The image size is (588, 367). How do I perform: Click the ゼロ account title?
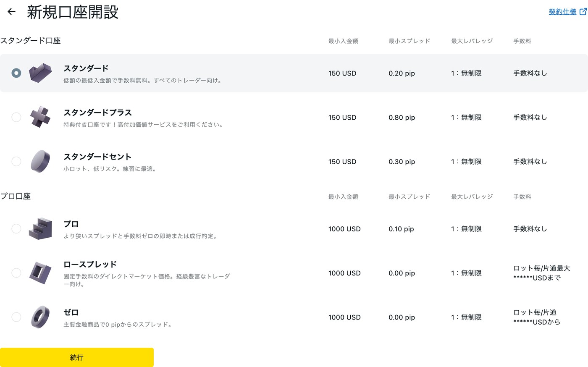(71, 312)
